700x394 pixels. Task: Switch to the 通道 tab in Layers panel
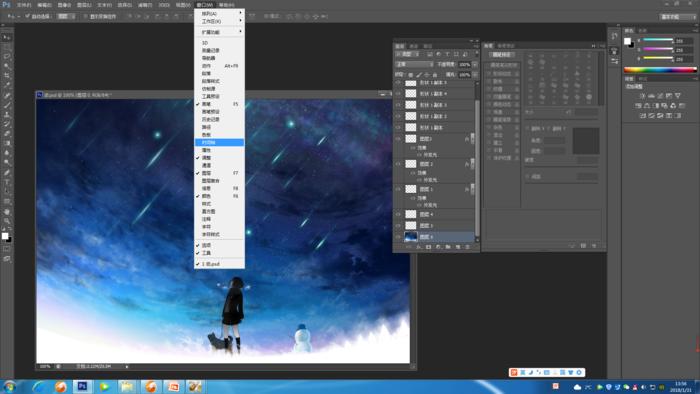(x=413, y=46)
